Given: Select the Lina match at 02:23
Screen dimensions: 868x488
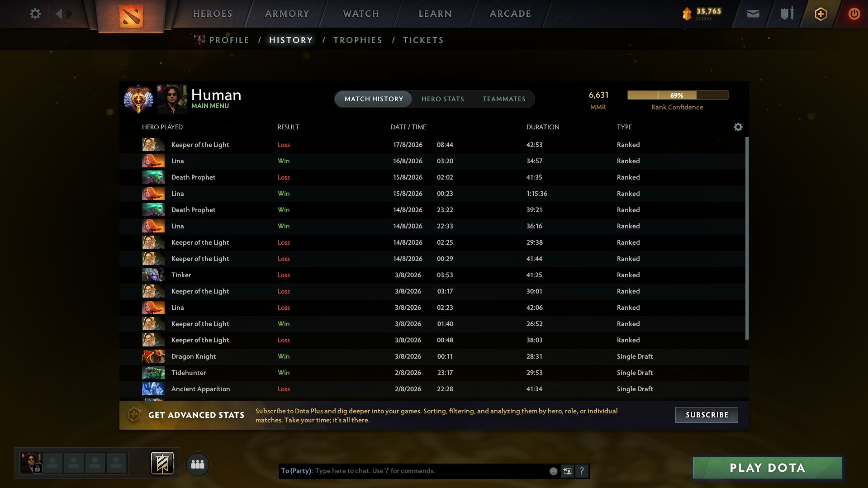Looking at the screenshot, I should pyautogui.click(x=432, y=308).
